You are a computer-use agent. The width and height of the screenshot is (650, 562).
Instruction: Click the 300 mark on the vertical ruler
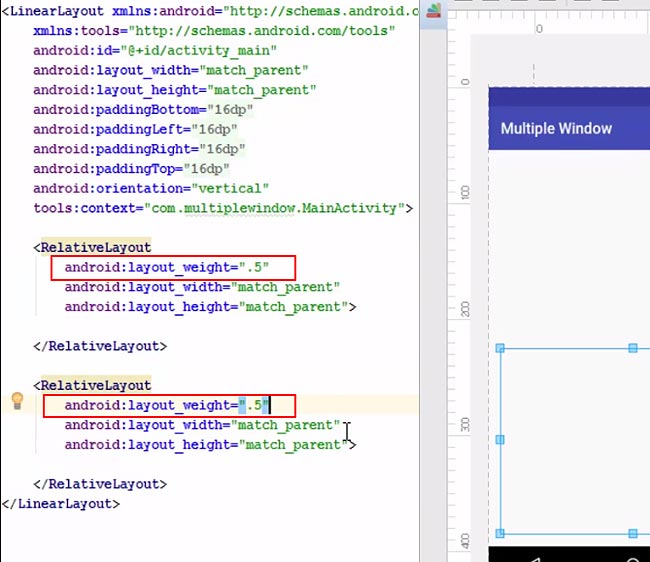click(465, 424)
